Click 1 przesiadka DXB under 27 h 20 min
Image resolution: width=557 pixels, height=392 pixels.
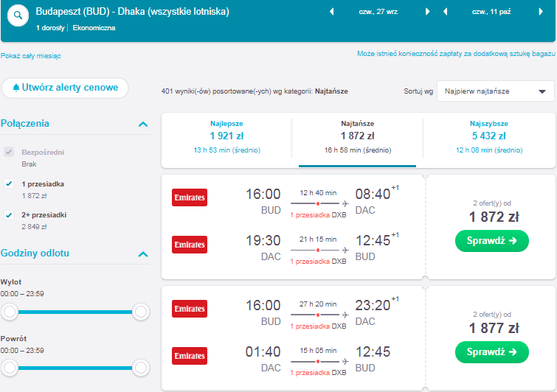click(318, 326)
